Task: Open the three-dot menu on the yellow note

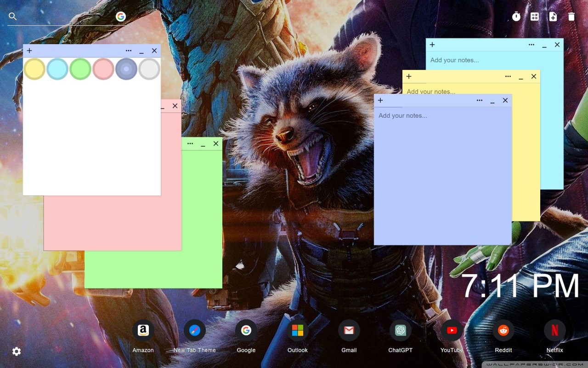Action: click(508, 76)
